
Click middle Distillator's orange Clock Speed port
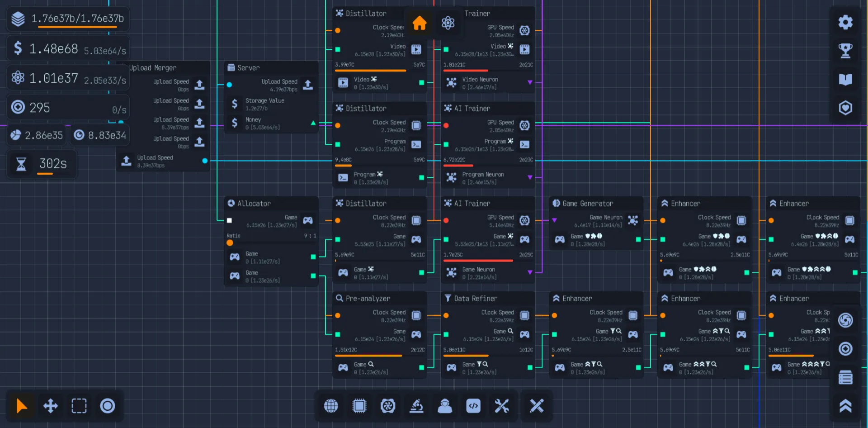click(x=337, y=125)
